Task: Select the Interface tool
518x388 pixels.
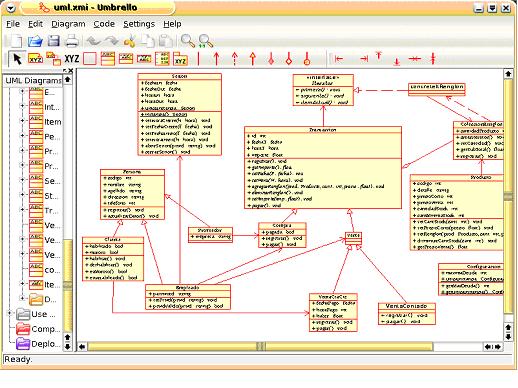Action: click(x=126, y=59)
